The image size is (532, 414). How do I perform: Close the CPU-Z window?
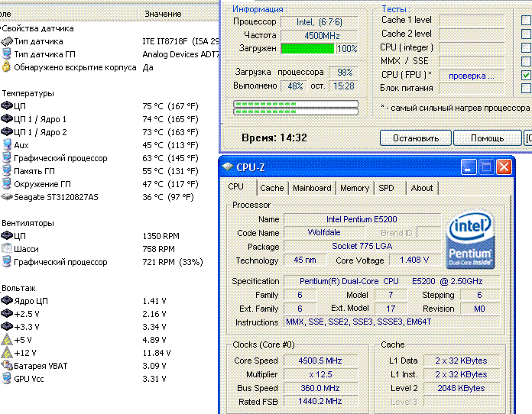point(504,167)
